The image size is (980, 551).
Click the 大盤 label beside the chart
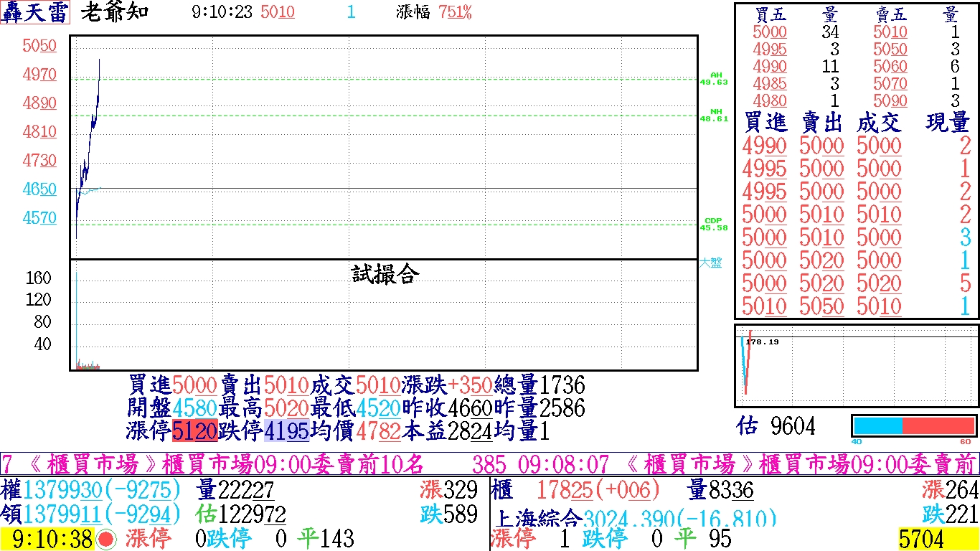[710, 263]
